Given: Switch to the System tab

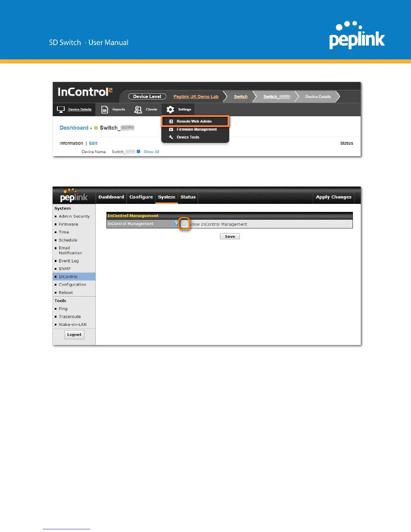Looking at the screenshot, I should tap(167, 197).
